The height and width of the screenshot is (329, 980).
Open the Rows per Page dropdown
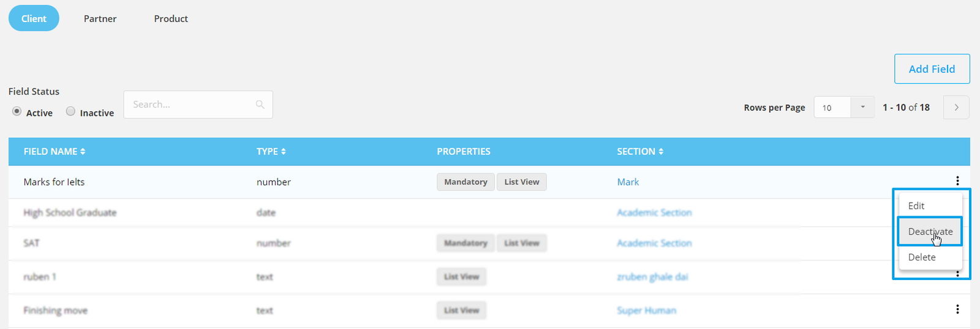[x=844, y=107]
